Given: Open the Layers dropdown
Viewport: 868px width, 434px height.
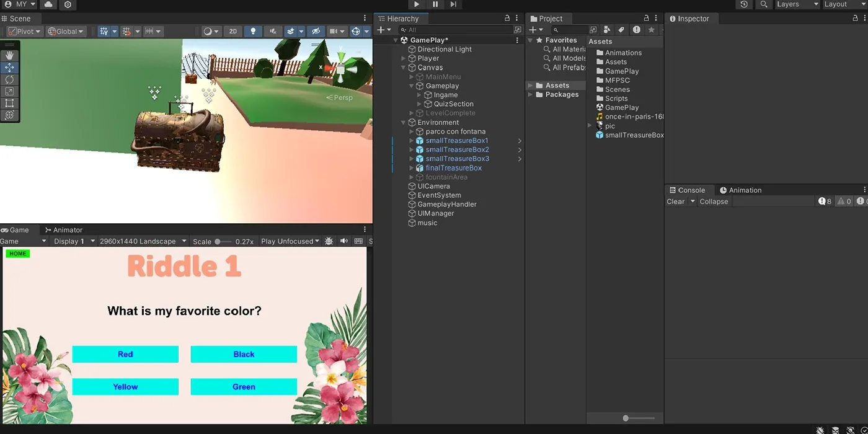Looking at the screenshot, I should [x=797, y=4].
